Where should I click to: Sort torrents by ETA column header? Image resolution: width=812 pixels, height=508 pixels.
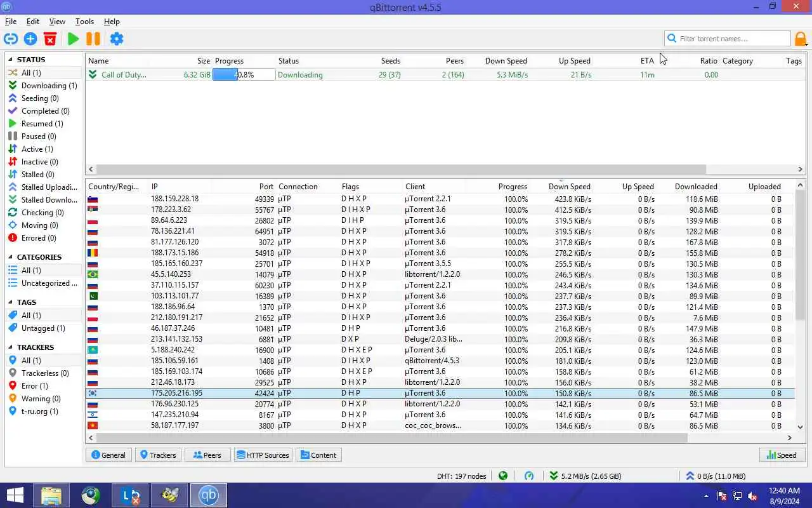tap(647, 61)
